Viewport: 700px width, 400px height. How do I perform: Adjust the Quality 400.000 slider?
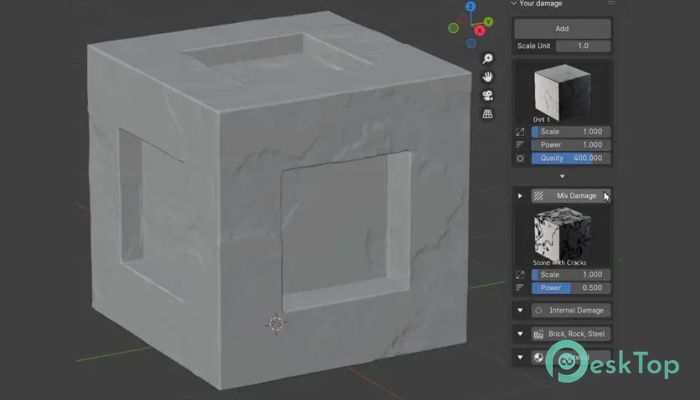tap(571, 158)
